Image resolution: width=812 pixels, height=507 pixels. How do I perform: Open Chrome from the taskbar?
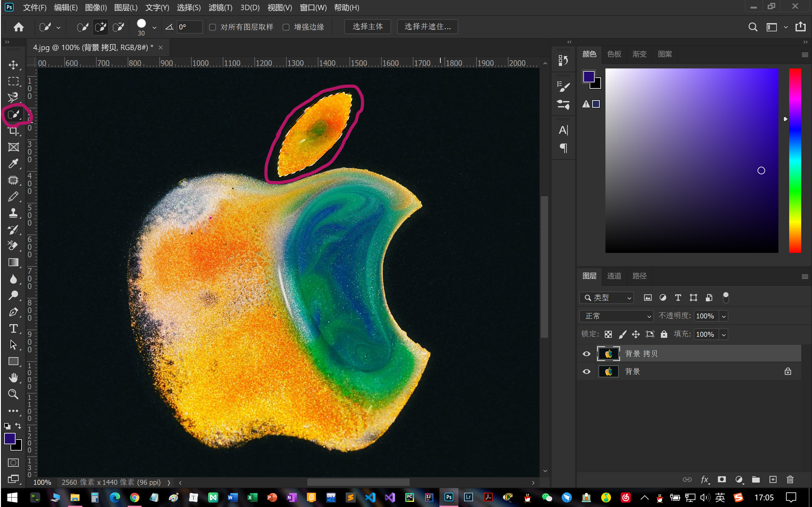134,497
